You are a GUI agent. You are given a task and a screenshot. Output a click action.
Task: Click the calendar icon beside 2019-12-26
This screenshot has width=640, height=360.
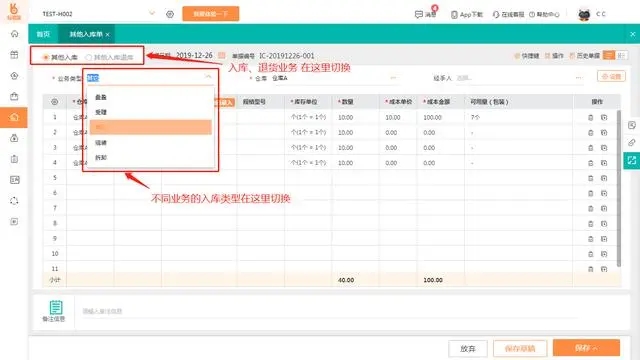pos(222,55)
